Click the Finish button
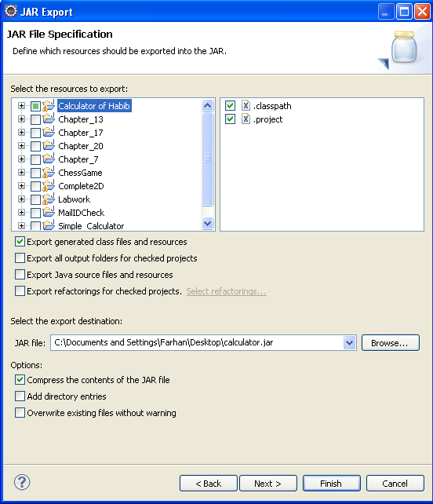Viewport: 433px width, 504px height. [x=331, y=484]
